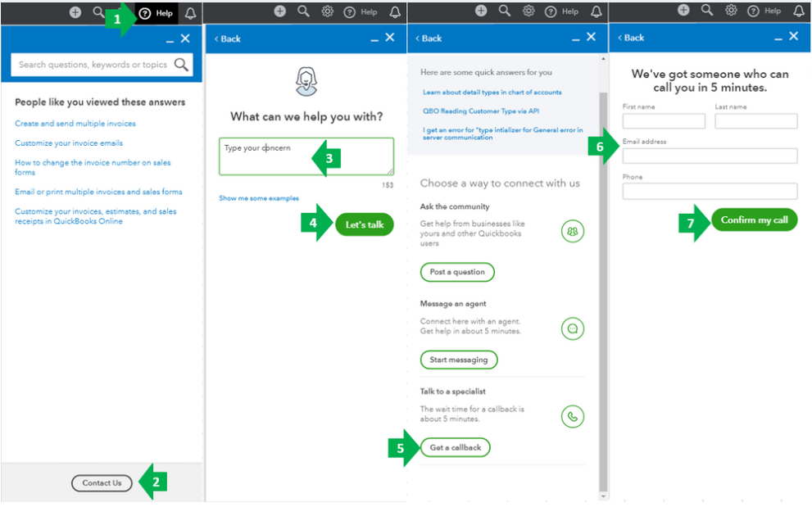Click the 'Type your concern' text box

306,156
